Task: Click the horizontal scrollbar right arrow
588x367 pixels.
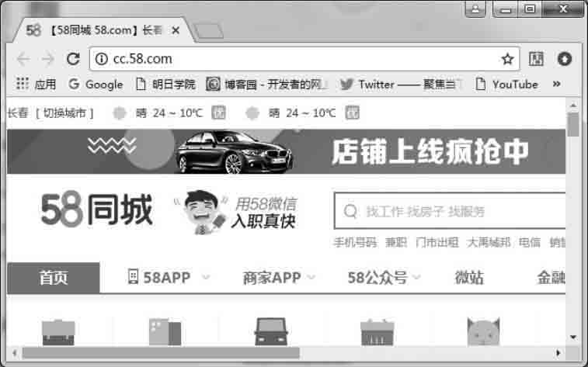Action: tap(558, 353)
